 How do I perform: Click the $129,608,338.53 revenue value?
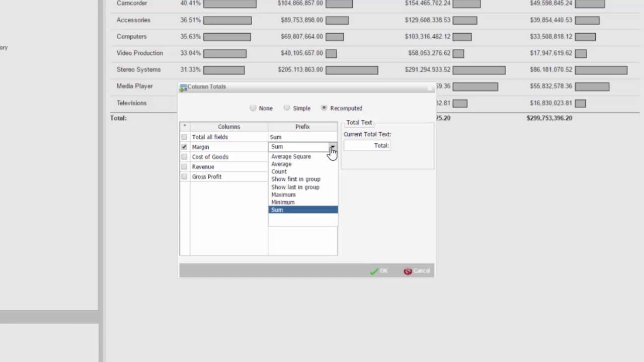[x=428, y=20]
